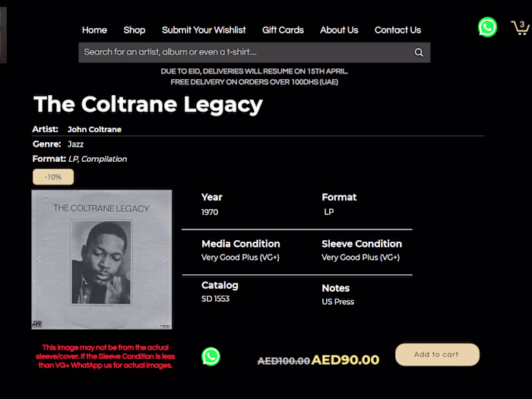
Task: Click the AED90.00 sale price
Action: [x=345, y=360]
